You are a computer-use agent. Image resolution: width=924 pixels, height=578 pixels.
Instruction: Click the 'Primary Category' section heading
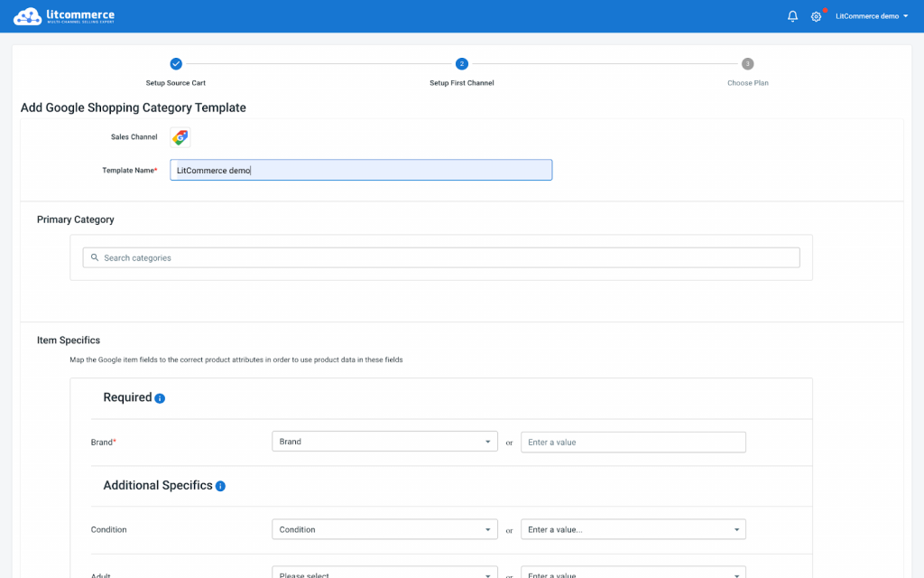[76, 219]
